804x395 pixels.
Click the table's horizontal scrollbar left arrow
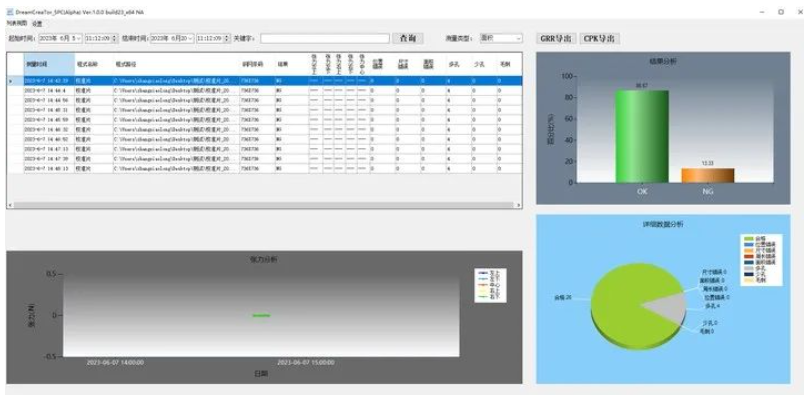10,205
